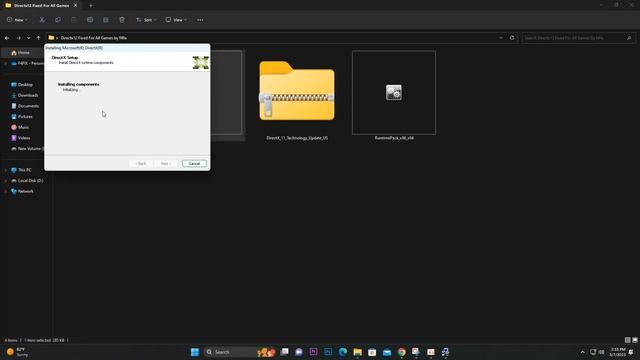The height and width of the screenshot is (360, 640).
Task: Open Chat app on the taskbar
Action: (x=299, y=352)
